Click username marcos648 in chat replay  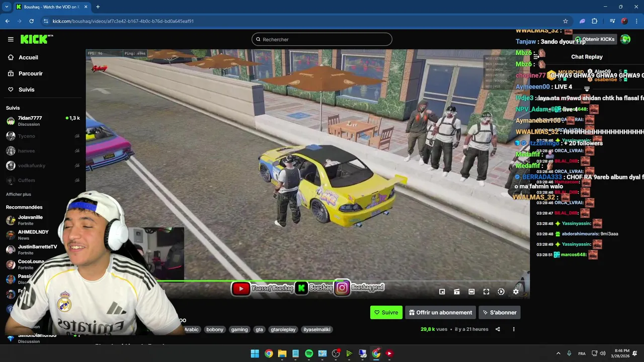(574, 255)
